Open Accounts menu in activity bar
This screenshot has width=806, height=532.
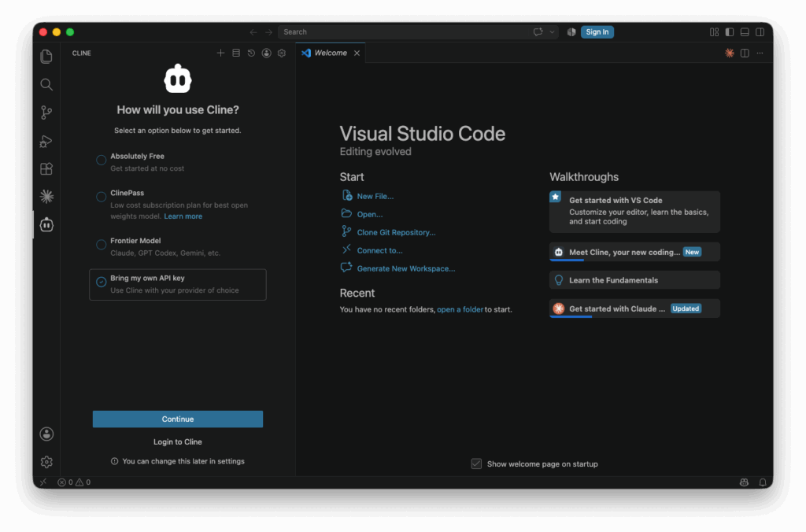(46, 434)
